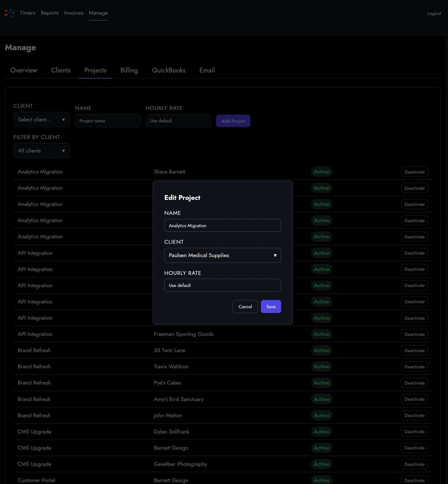The height and width of the screenshot is (484, 448).
Task: Deactivate the Shara Barnett Analytics Migration project
Action: [414, 172]
